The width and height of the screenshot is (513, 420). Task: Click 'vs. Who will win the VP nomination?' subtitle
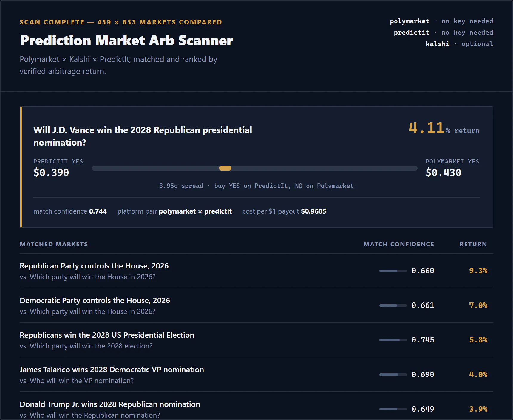(x=77, y=381)
